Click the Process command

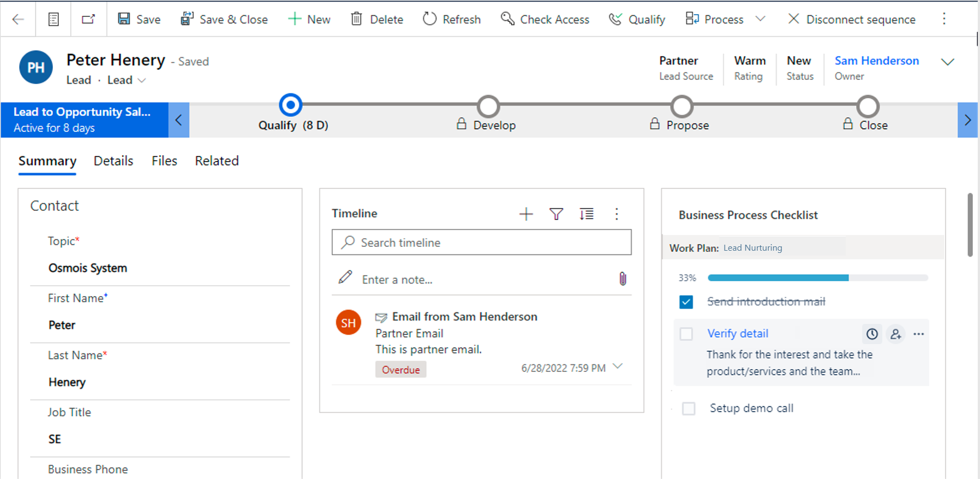714,19
